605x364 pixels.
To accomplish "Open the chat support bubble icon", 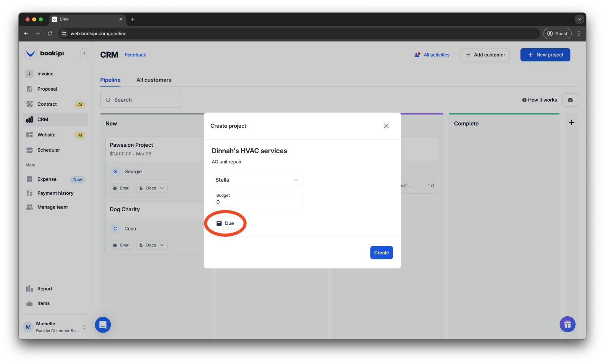I will [x=103, y=325].
